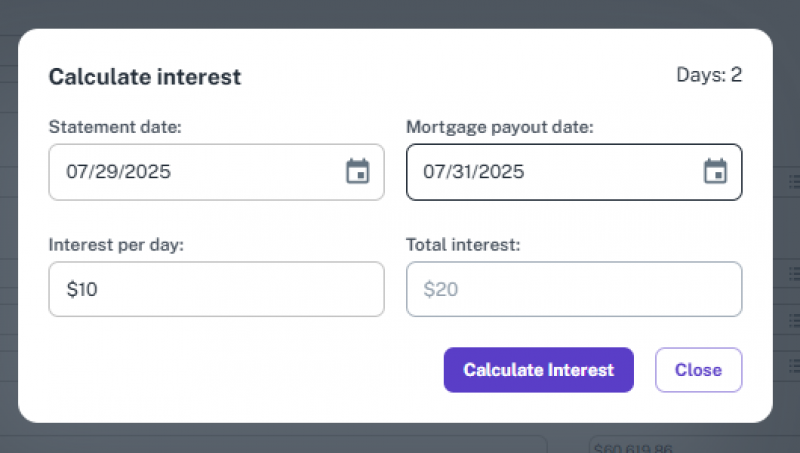This screenshot has width=800, height=453.
Task: Click the topmost dimmed list icon behind dialog
Action: tap(793, 181)
